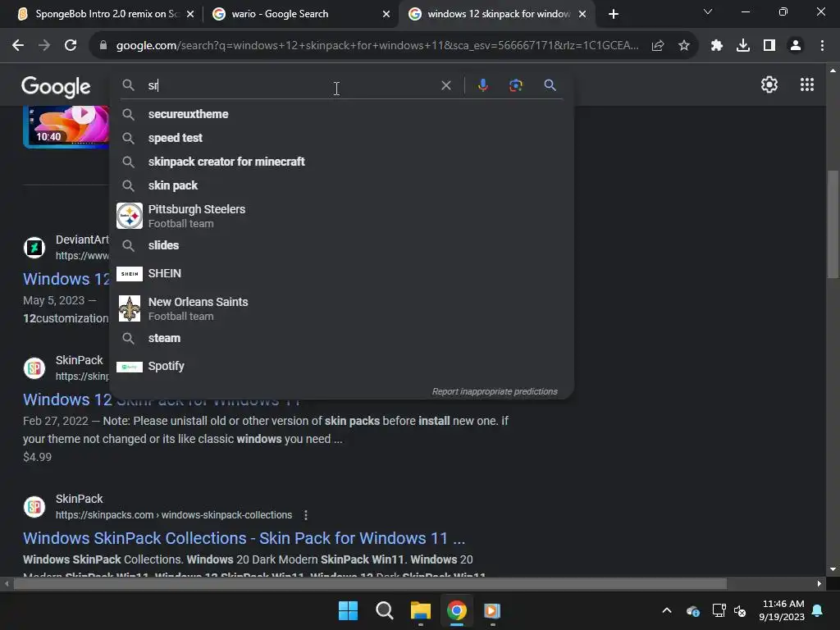Click the address bar URL
Viewport: 840px width, 630px height.
point(377,46)
